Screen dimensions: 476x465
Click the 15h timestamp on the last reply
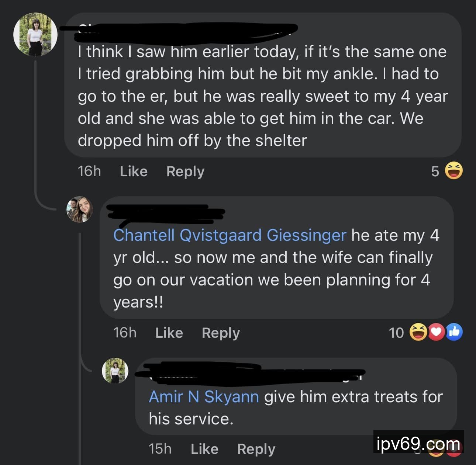160,449
